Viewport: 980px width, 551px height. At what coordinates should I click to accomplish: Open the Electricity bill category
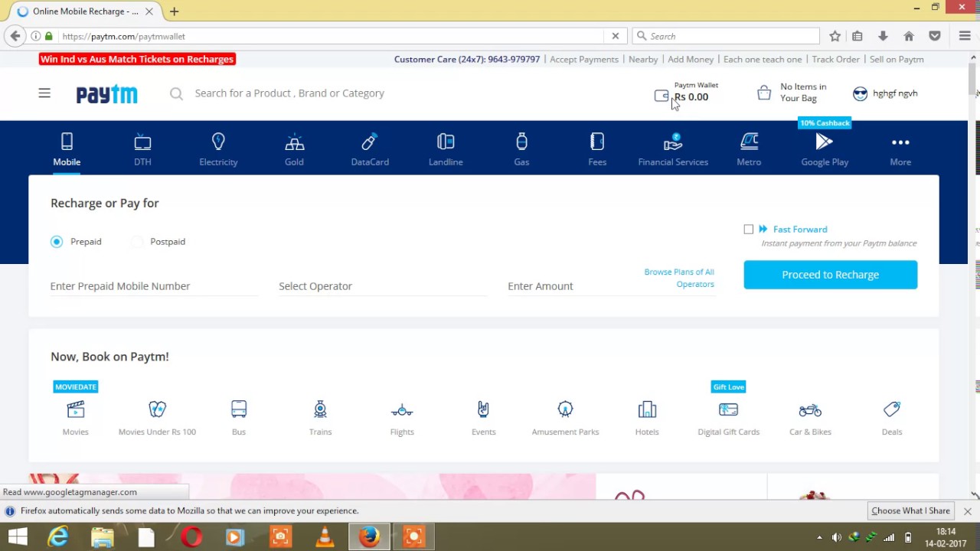click(218, 149)
